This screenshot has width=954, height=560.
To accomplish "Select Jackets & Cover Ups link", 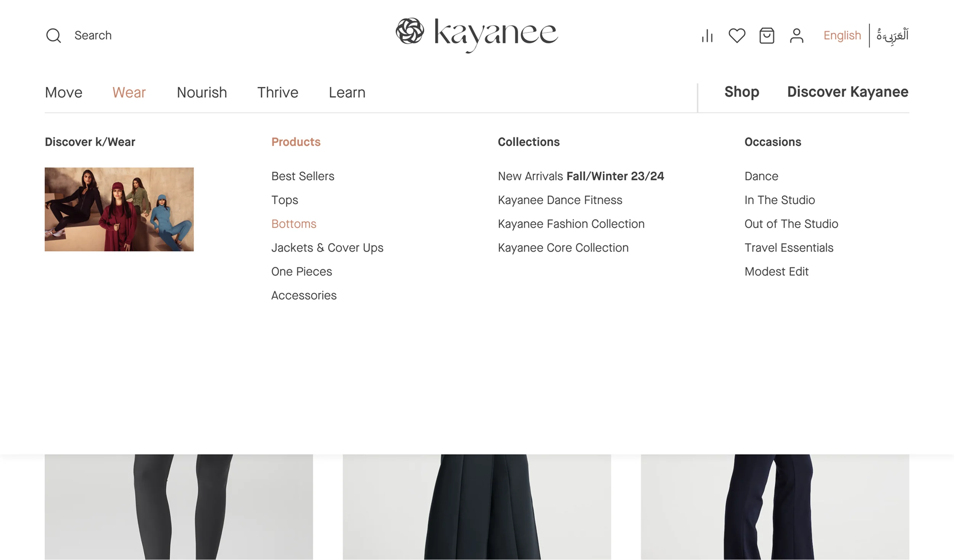I will [327, 248].
